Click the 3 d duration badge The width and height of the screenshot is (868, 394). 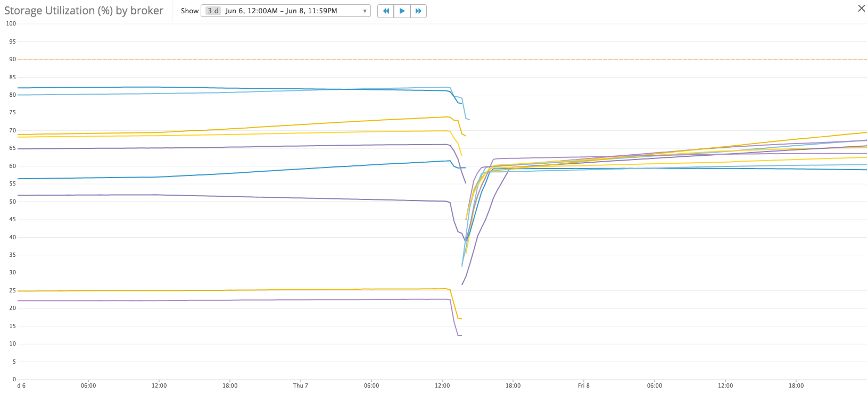pyautogui.click(x=213, y=11)
